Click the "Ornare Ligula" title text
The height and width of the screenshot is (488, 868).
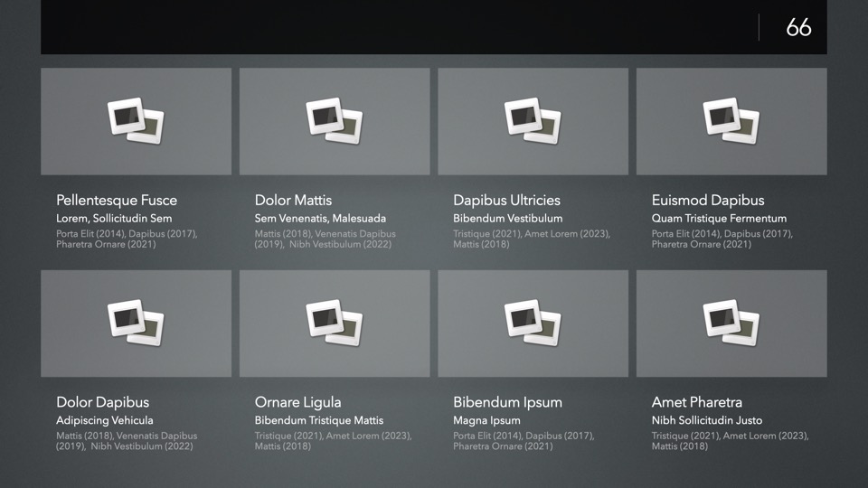(x=297, y=402)
